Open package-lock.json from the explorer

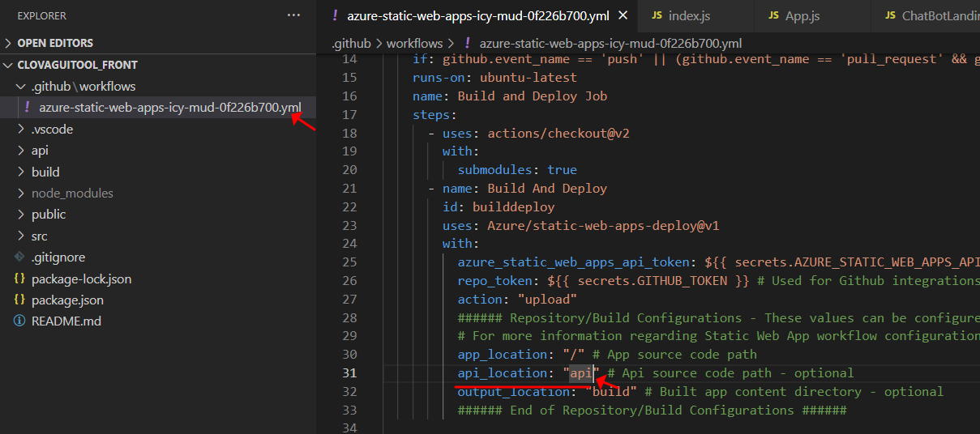coord(81,279)
